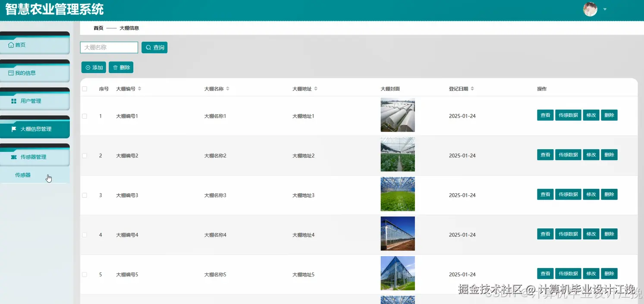Click 首页 breadcrumb link
Image resolution: width=644 pixels, height=304 pixels.
(98, 28)
